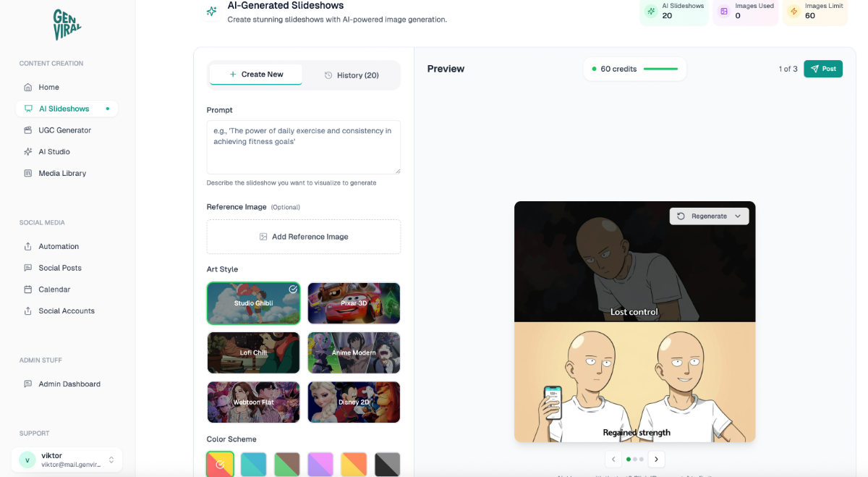This screenshot has width=868, height=477.
Task: Click the Images Used picture icon
Action: (x=724, y=12)
